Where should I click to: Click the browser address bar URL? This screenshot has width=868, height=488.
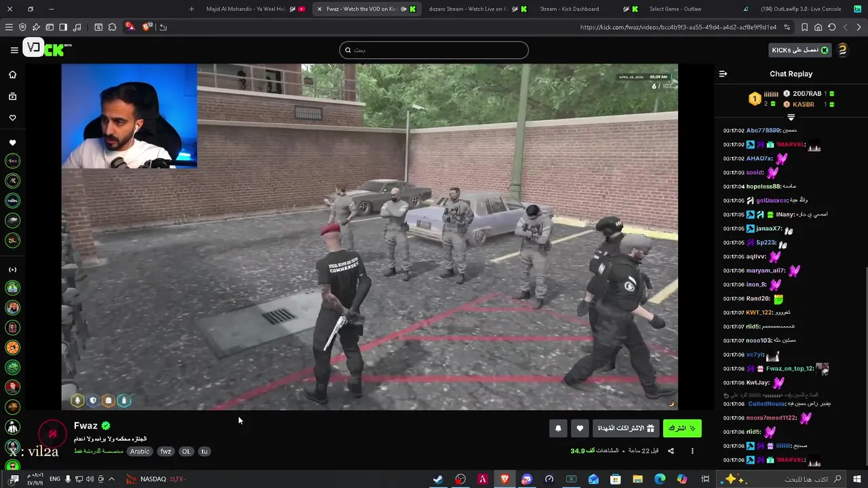tap(677, 27)
